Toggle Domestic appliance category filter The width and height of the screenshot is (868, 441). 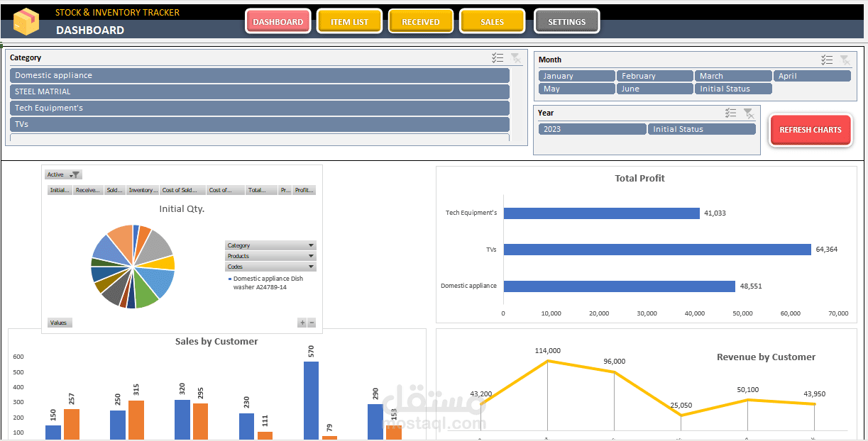[260, 75]
